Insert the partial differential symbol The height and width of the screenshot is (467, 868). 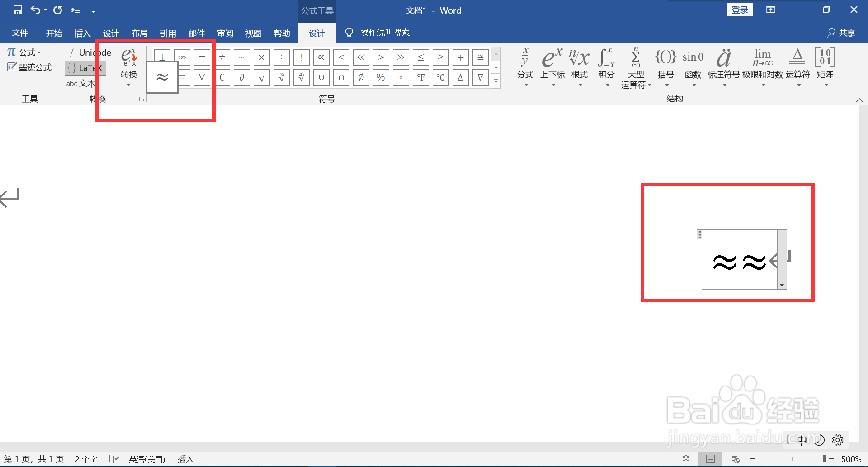(x=242, y=77)
